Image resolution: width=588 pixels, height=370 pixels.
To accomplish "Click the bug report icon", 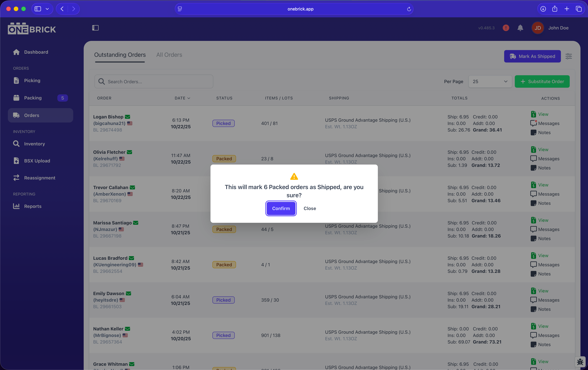I will tap(580, 361).
